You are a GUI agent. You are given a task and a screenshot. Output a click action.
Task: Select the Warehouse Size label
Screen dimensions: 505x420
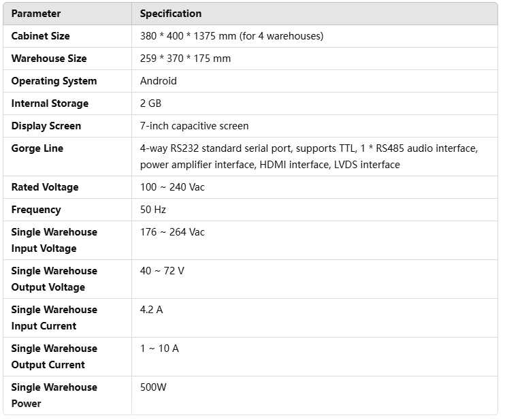coord(49,59)
